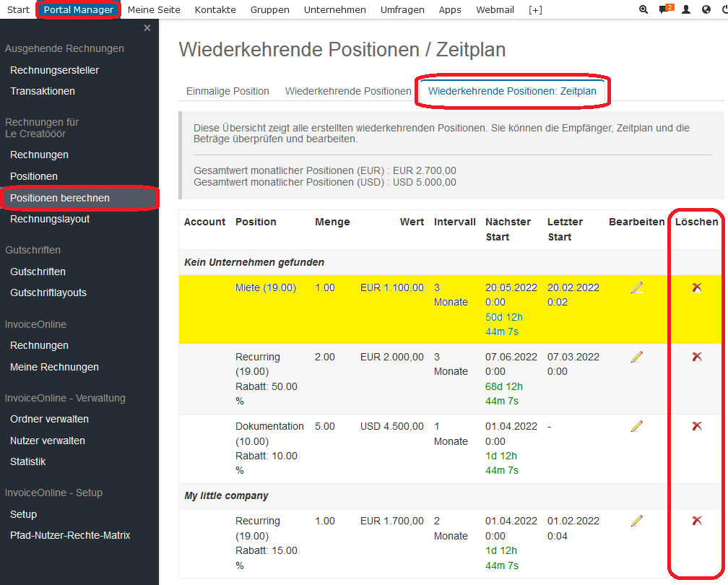
Task: Open Rechnungslayout in the sidebar
Action: [50, 219]
